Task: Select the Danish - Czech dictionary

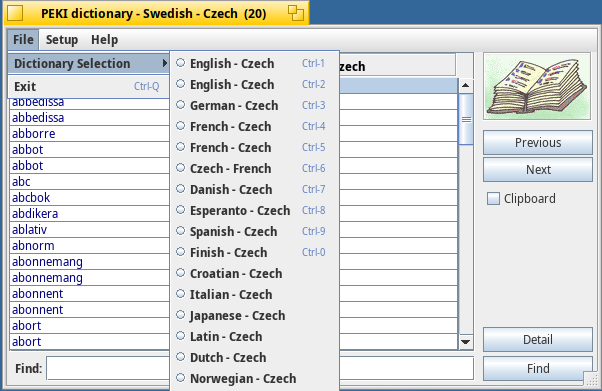Action: (255, 189)
